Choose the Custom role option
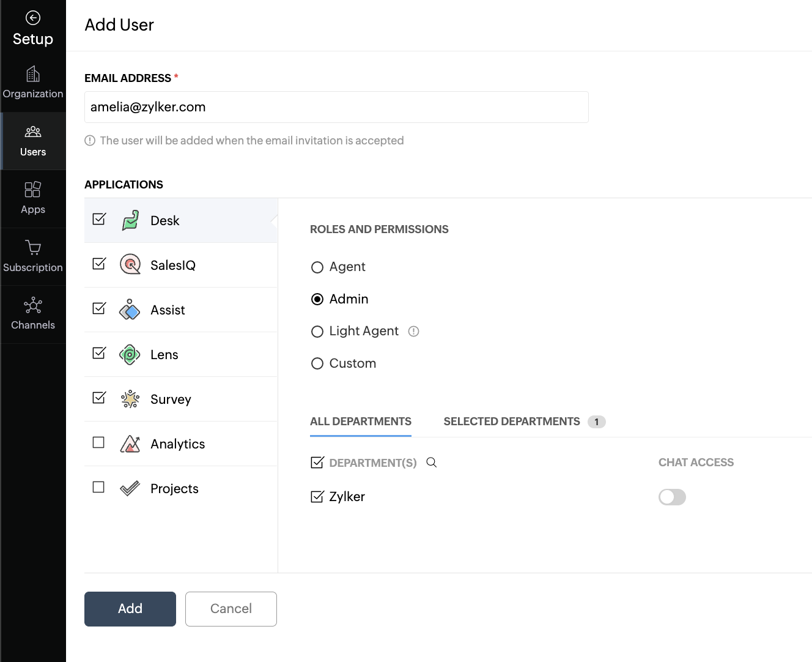Screen dimensions: 812x662 [317, 363]
